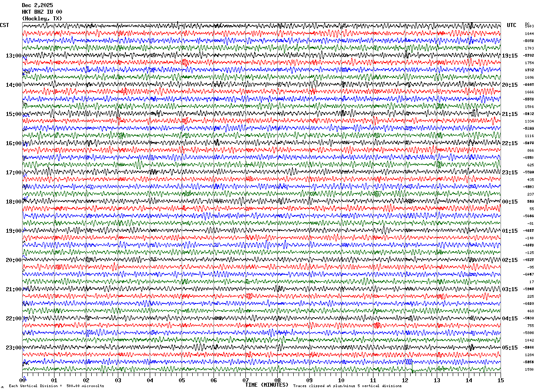Viewport: 536px width, 392px height.
Task: Click the "UTC" time zone header
Action: pyautogui.click(x=512, y=25)
